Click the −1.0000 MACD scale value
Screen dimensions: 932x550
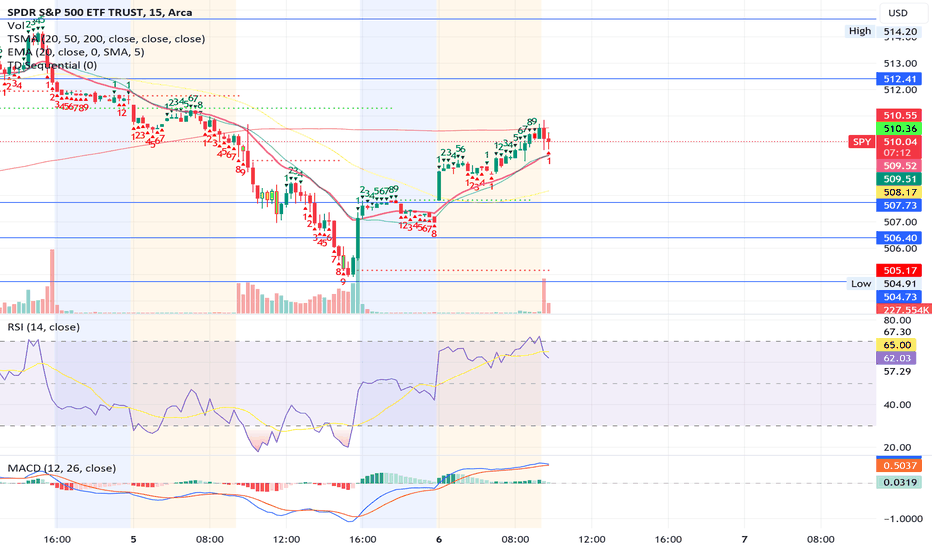tap(903, 518)
